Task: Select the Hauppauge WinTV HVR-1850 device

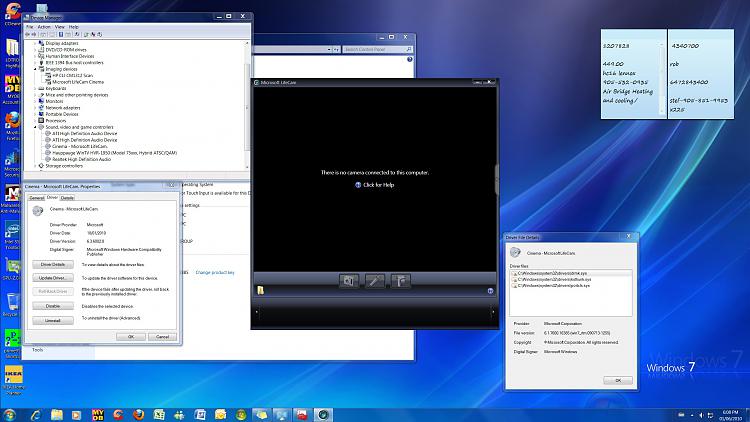Action: [x=114, y=153]
